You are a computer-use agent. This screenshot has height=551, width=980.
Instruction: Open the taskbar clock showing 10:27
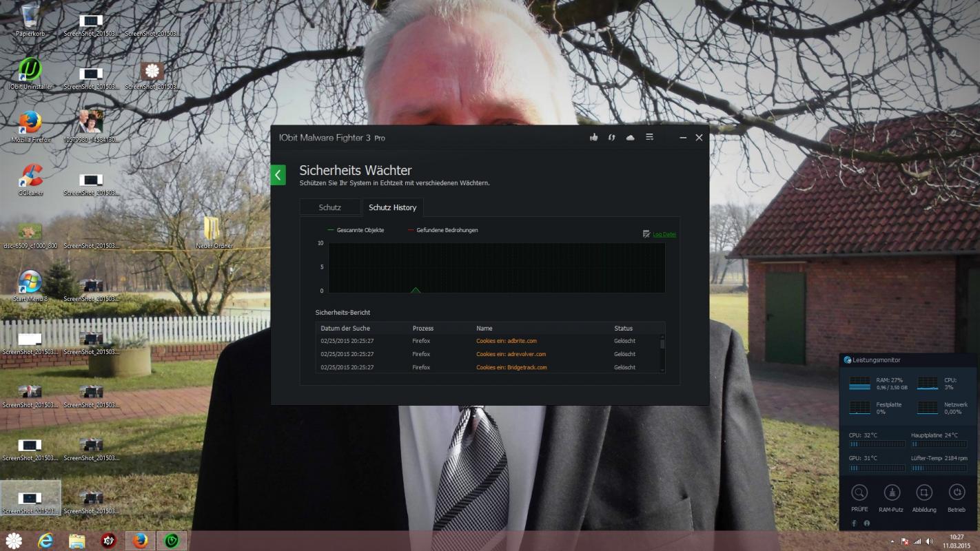click(x=957, y=541)
